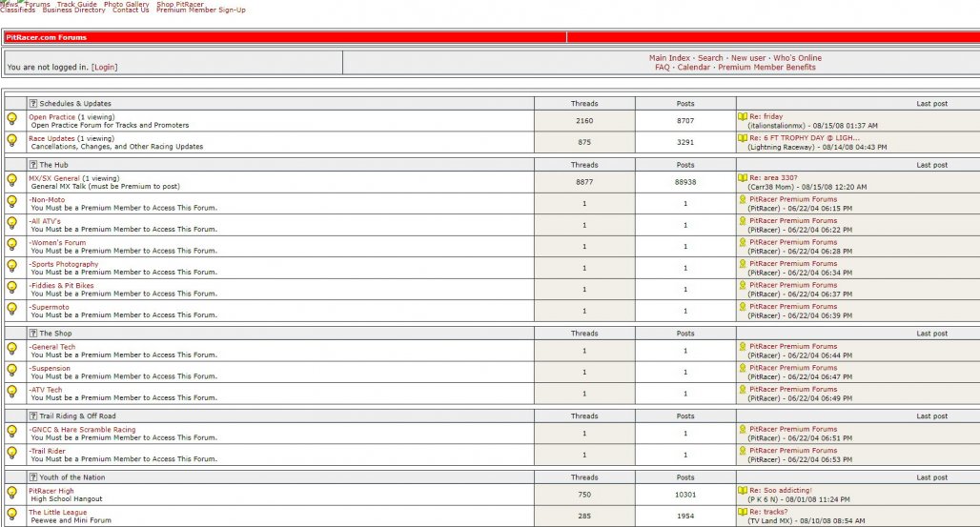Click the New user link

click(748, 57)
